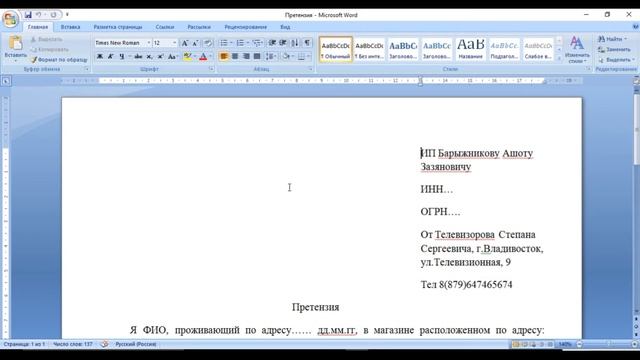Toggle show paragraph marks ¶
This screenshot has width=640, height=360.
tap(307, 43)
